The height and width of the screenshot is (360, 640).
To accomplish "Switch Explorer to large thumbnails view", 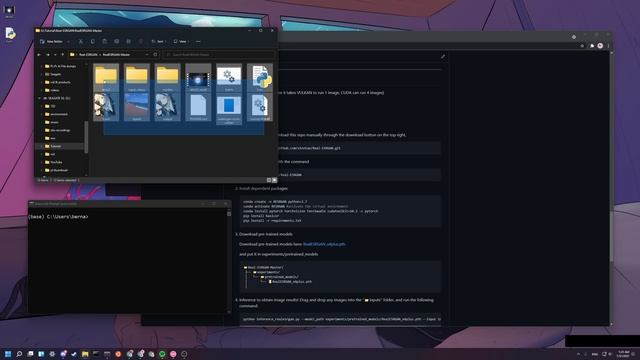I will 274,180.
